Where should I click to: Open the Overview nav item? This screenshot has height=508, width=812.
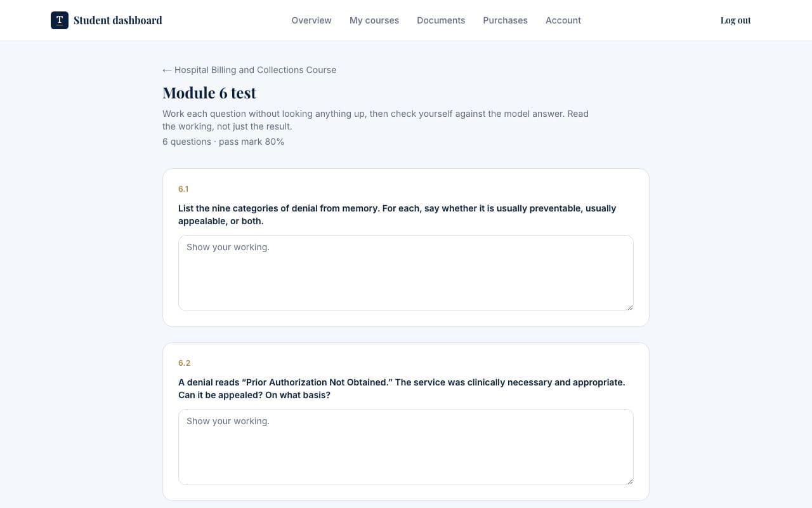point(311,20)
